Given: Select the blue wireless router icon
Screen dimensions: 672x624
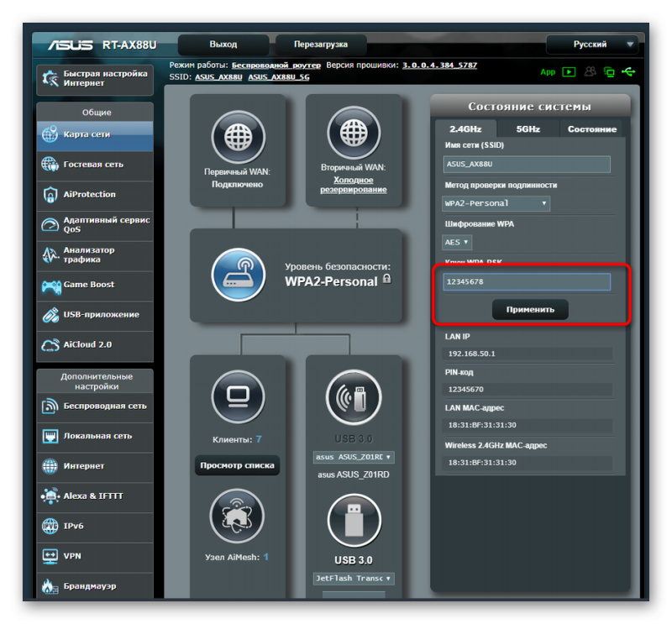Looking at the screenshot, I should pos(238,275).
